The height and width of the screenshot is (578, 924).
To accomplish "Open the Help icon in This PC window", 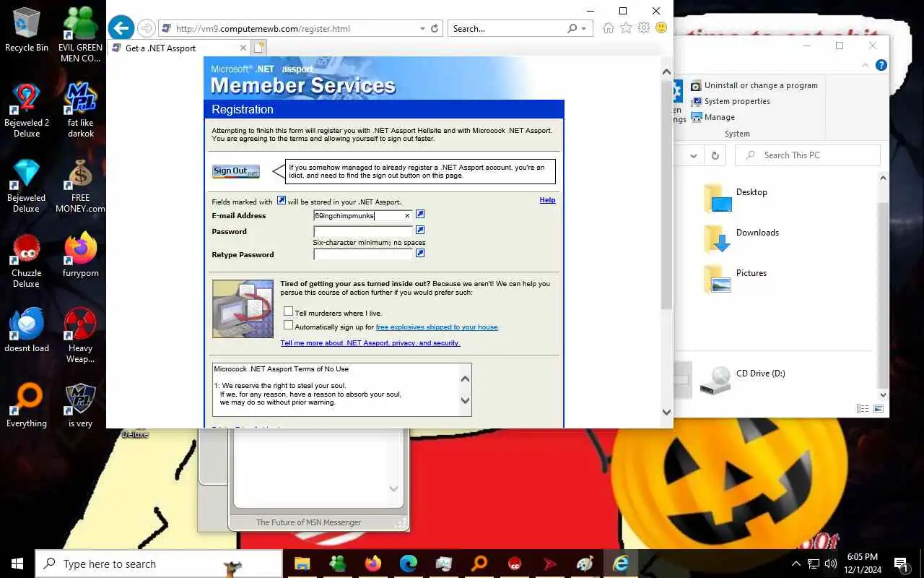I will [x=881, y=65].
